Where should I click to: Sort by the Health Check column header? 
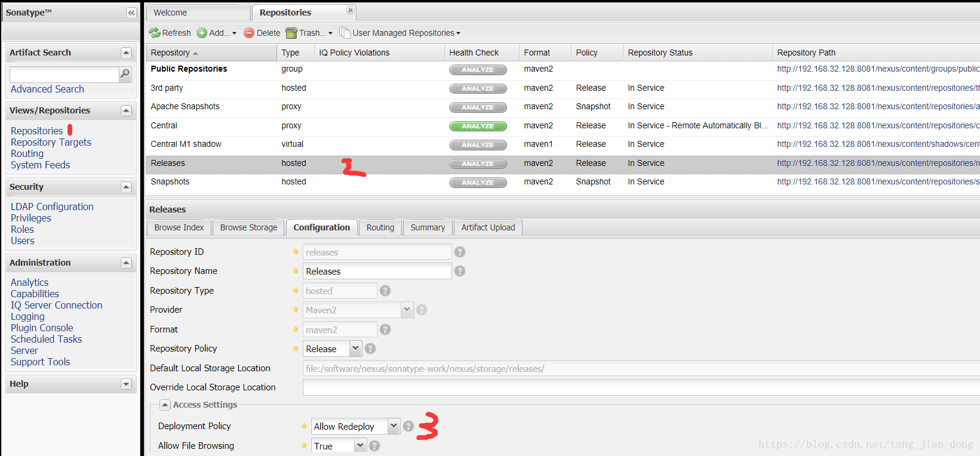(481, 53)
